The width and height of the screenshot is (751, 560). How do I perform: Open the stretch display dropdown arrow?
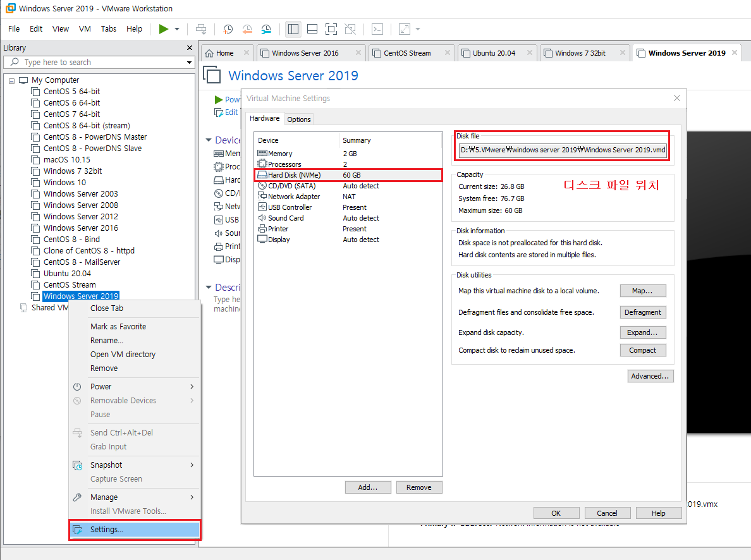click(418, 29)
